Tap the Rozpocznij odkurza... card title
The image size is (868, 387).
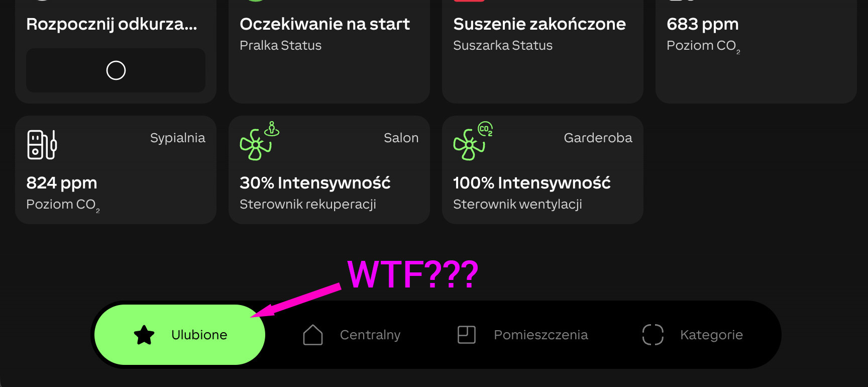click(x=112, y=24)
